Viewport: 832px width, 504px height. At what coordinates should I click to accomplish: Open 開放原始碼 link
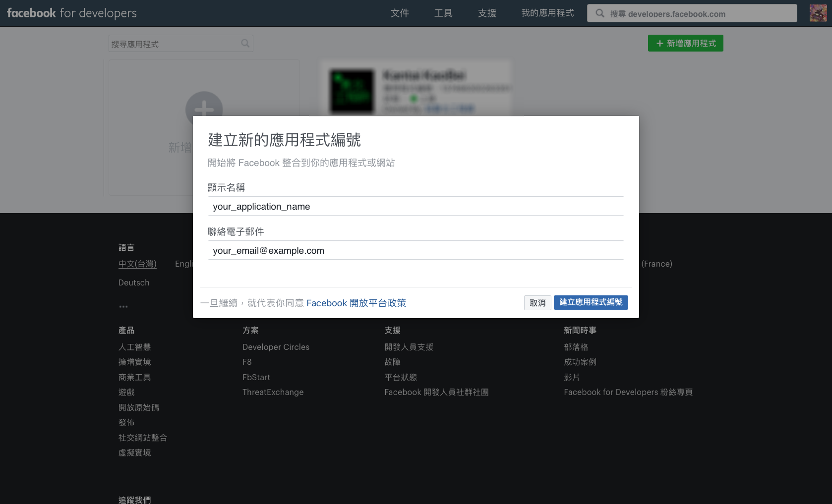pyautogui.click(x=139, y=408)
